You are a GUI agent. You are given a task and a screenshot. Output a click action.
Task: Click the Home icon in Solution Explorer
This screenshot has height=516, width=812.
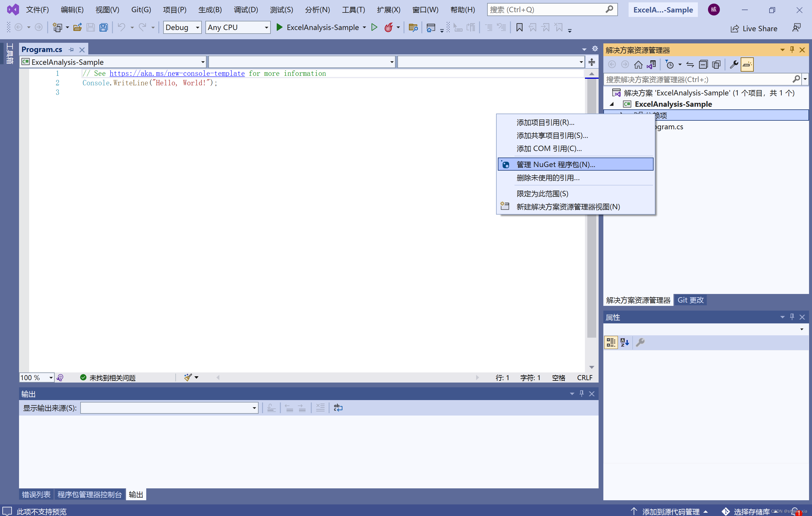point(638,64)
